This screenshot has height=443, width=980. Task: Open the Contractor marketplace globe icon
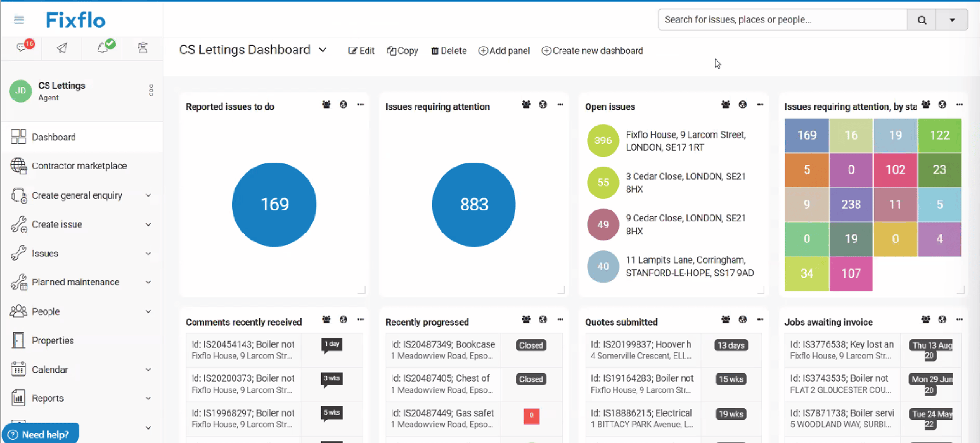point(18,166)
